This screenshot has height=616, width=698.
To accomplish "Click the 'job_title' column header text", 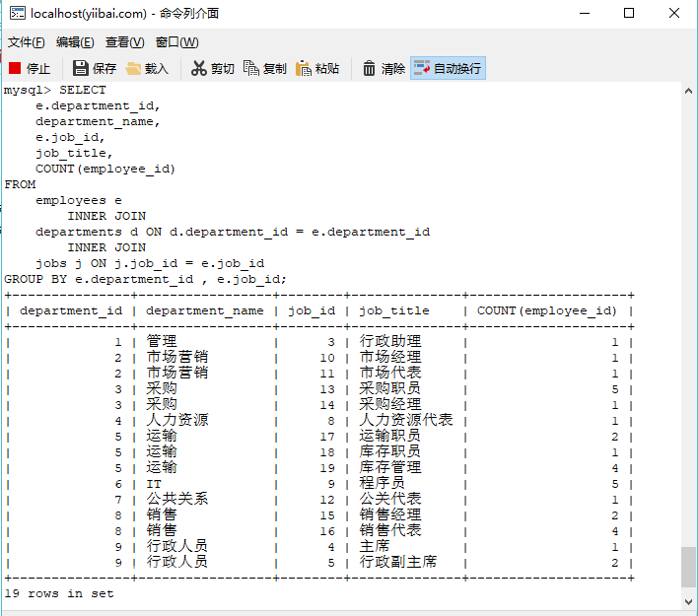I will click(x=394, y=310).
